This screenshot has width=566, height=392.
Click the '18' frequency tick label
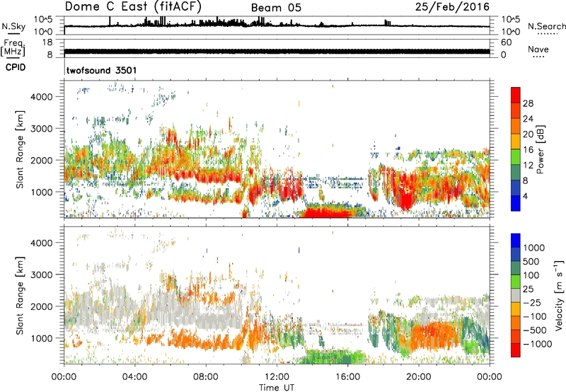click(47, 42)
